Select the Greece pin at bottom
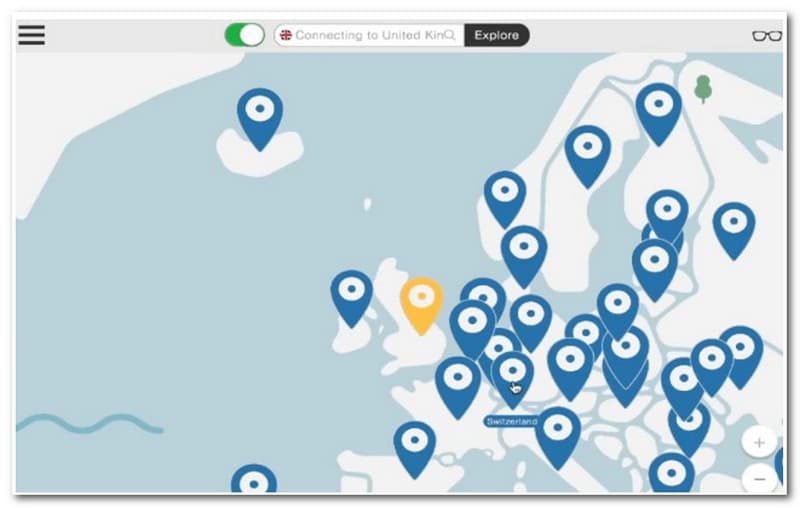800x508 pixels. tap(671, 473)
